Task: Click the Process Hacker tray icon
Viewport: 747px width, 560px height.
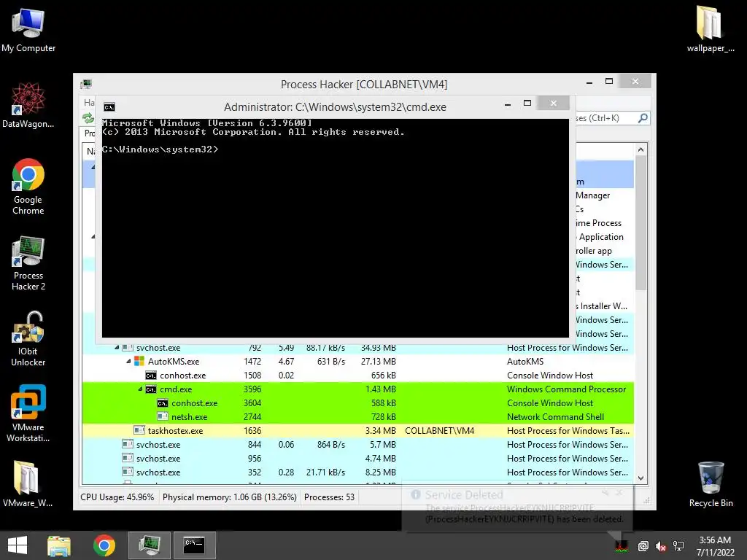Action: (621, 545)
